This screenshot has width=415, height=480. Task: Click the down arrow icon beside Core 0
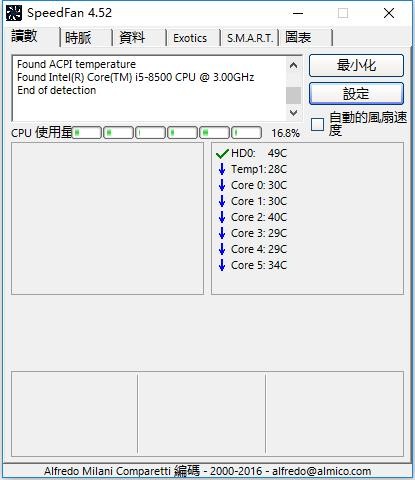click(x=222, y=185)
